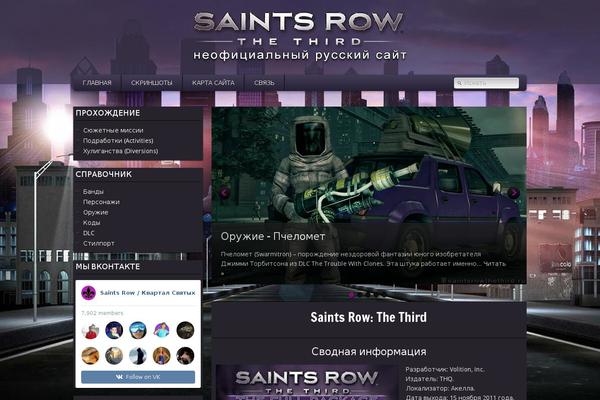The image size is (600, 400).
Task: Click the Saints Row: The Third article heading
Action: [x=368, y=317]
